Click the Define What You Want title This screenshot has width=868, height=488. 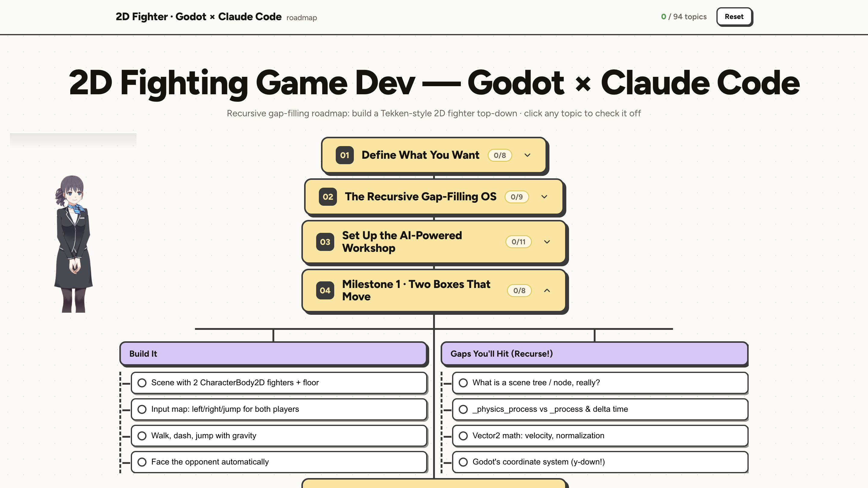[x=420, y=155]
